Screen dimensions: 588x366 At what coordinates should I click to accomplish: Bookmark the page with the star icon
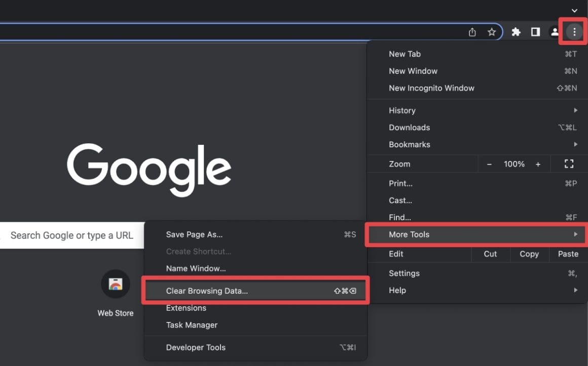click(491, 31)
